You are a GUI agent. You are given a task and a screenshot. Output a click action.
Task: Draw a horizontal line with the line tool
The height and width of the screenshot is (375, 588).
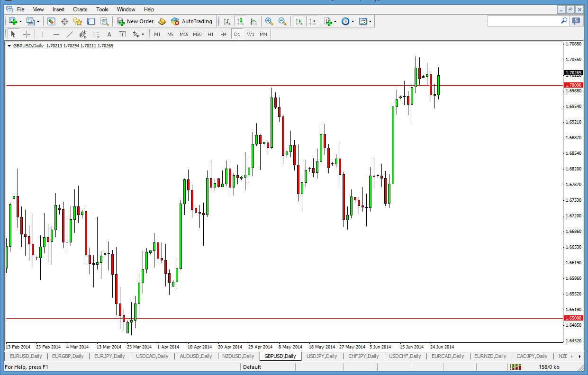[56, 34]
